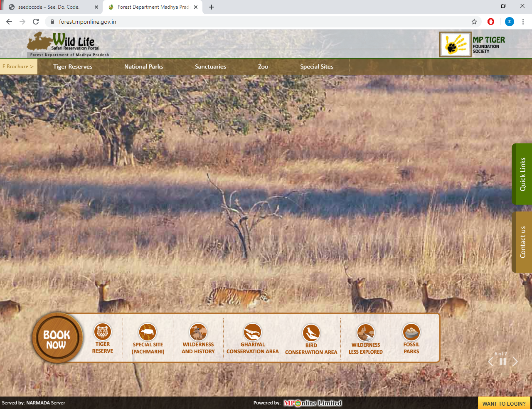
Task: Reload the current page
Action: click(x=36, y=22)
